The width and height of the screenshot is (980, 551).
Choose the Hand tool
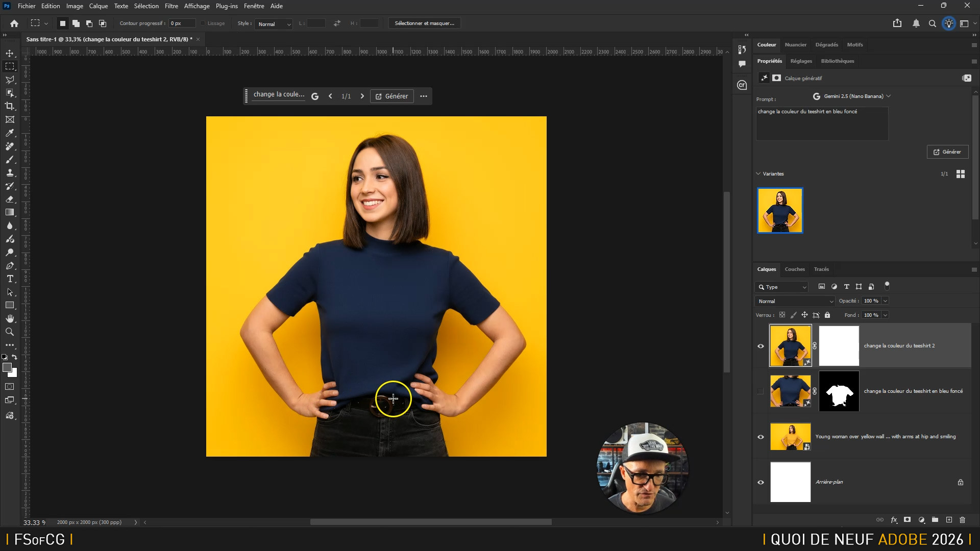(x=10, y=318)
